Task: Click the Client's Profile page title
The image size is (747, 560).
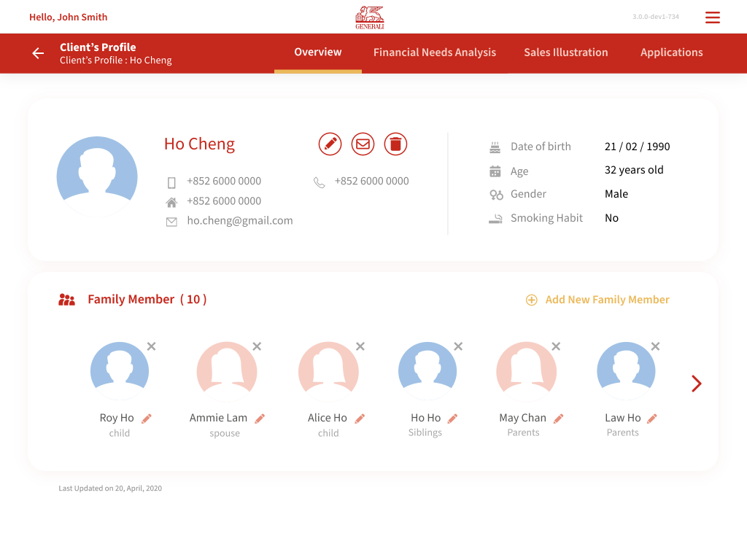Action: (98, 47)
